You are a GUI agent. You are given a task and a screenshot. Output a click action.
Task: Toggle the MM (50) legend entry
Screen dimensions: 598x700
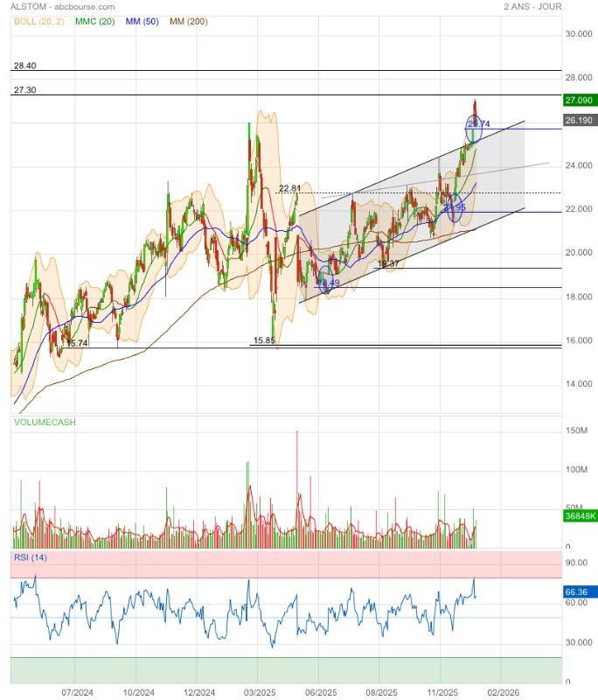click(142, 21)
